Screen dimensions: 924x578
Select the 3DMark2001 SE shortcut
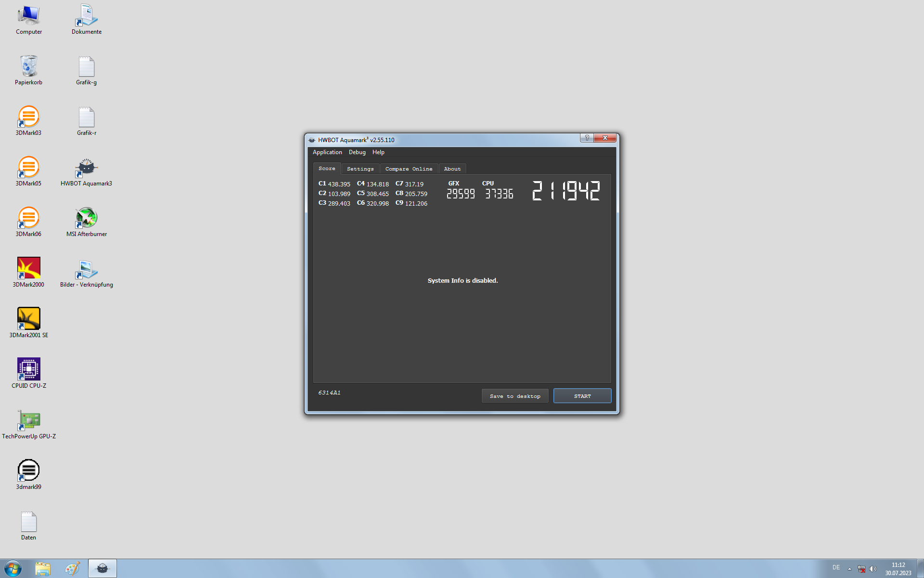pos(29,324)
